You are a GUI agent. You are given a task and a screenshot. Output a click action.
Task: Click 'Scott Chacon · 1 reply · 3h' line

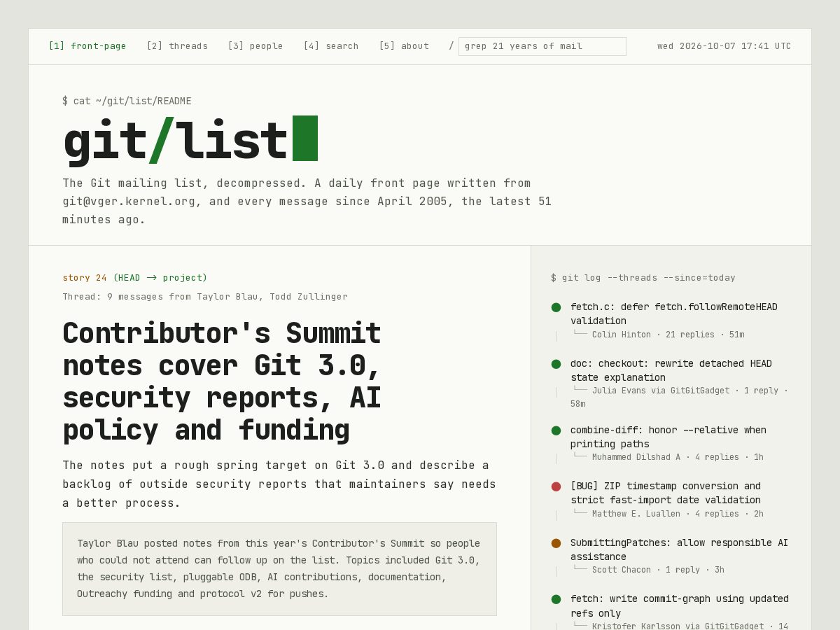[x=658, y=570]
